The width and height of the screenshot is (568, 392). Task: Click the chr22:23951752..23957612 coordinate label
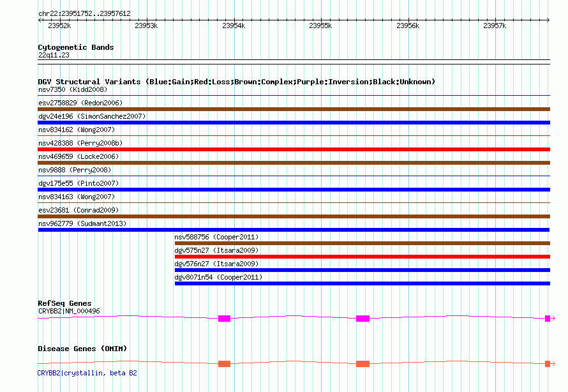[84, 13]
